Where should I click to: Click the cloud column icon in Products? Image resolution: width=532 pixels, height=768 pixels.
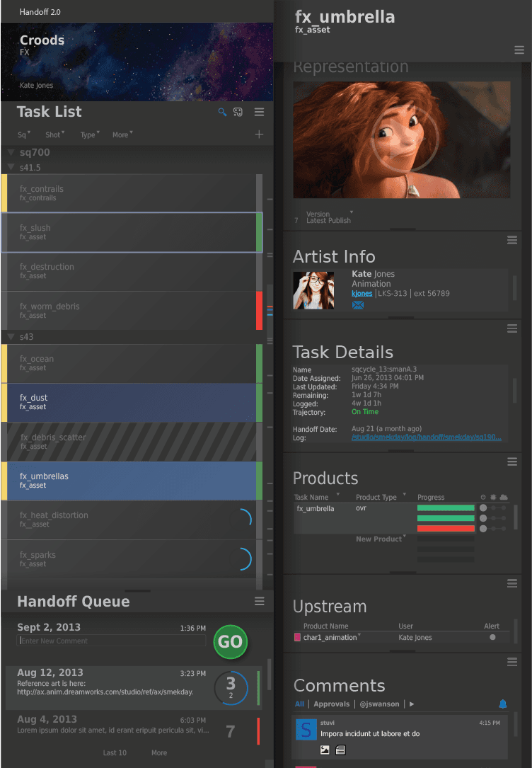[504, 497]
